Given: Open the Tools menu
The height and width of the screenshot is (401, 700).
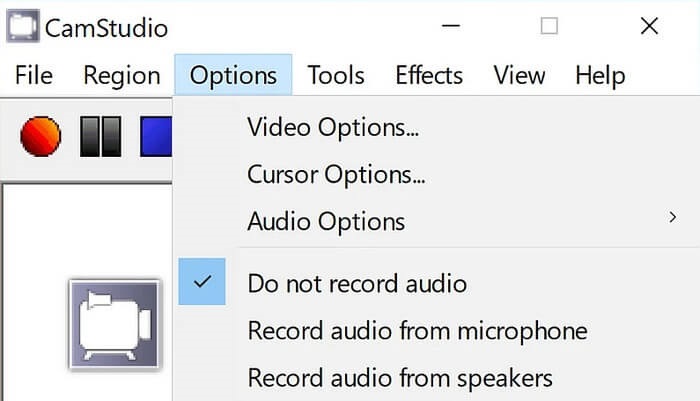Looking at the screenshot, I should coord(336,75).
